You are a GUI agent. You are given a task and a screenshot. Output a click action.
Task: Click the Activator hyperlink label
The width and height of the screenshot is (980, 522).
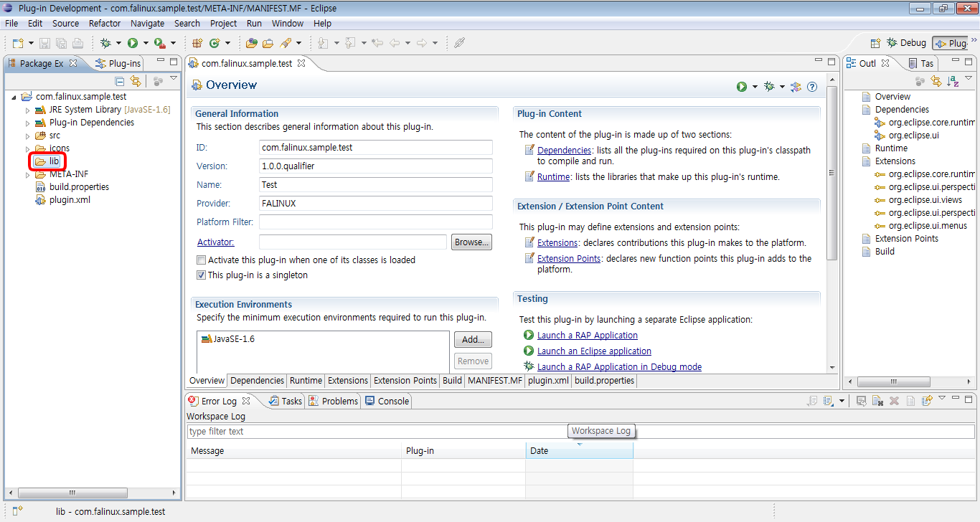(x=215, y=242)
